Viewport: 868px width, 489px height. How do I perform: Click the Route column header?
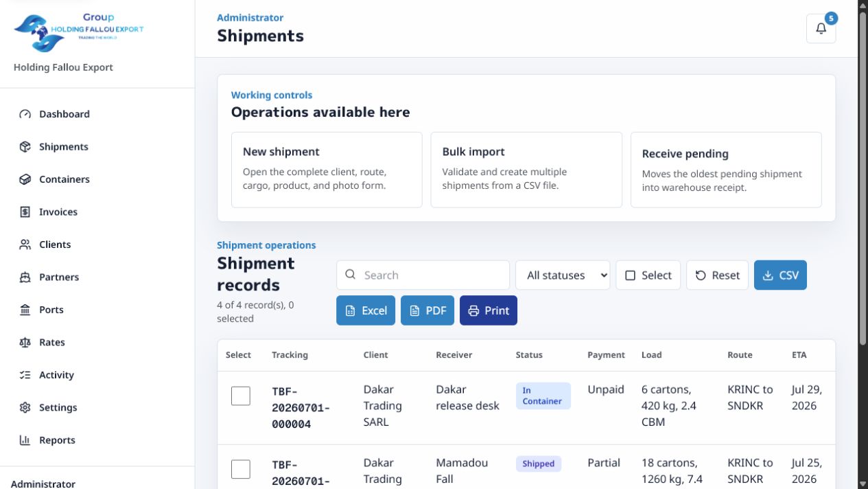pos(740,355)
